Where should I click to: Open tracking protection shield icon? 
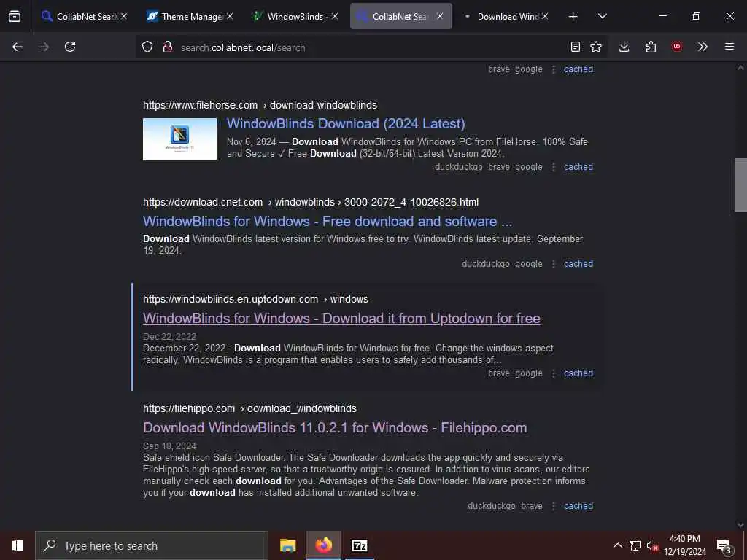147,47
